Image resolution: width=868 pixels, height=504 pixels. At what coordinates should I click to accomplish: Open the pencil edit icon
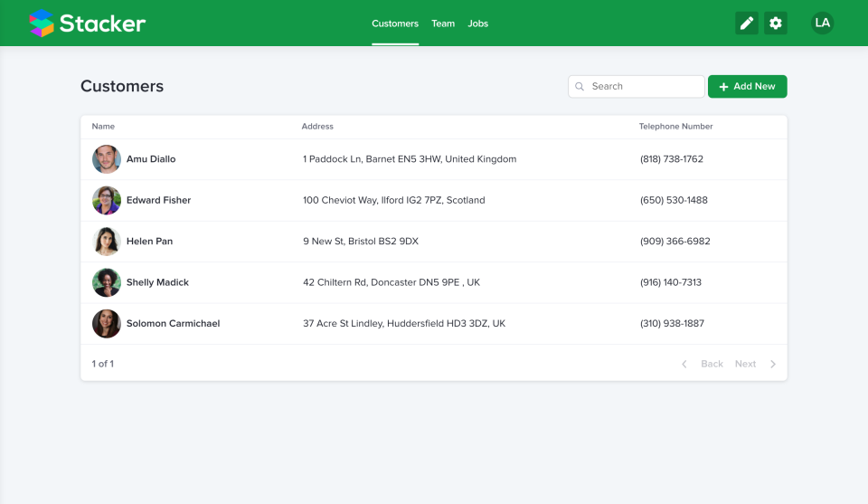[747, 24]
